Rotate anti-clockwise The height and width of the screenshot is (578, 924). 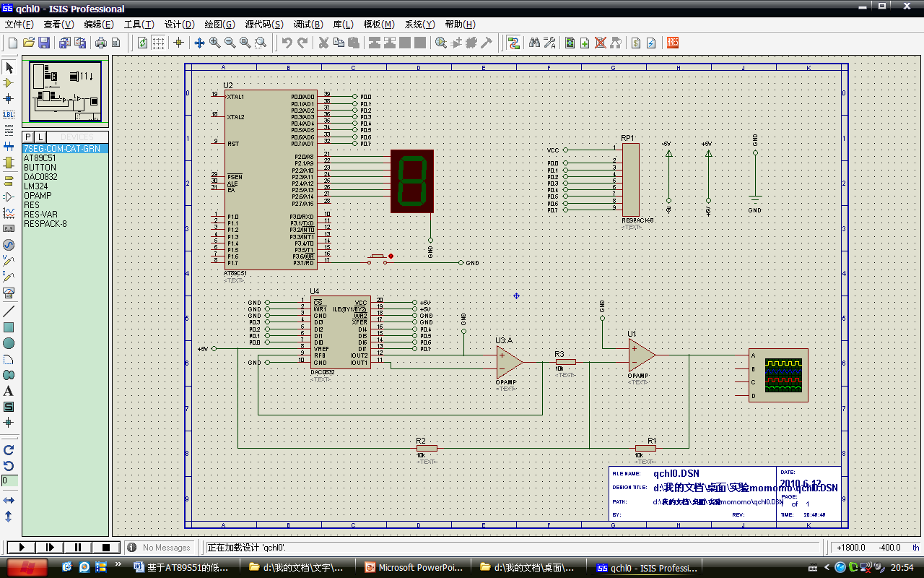(9, 465)
